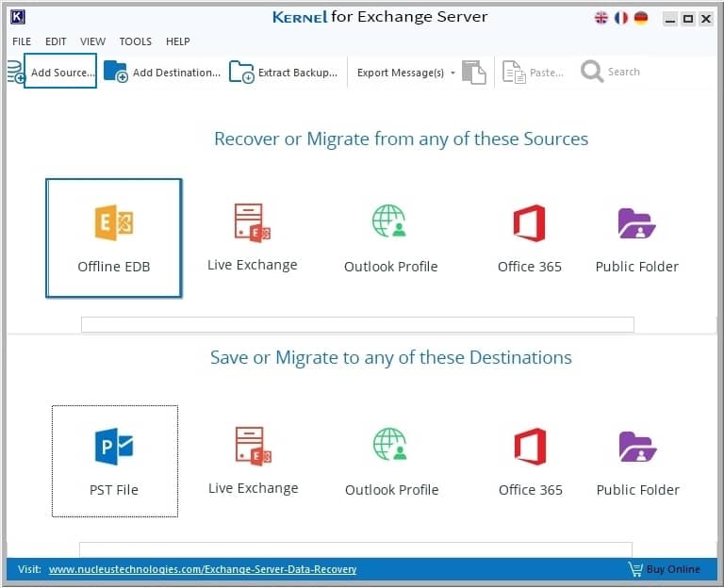Click Export Message(s) button

click(401, 73)
